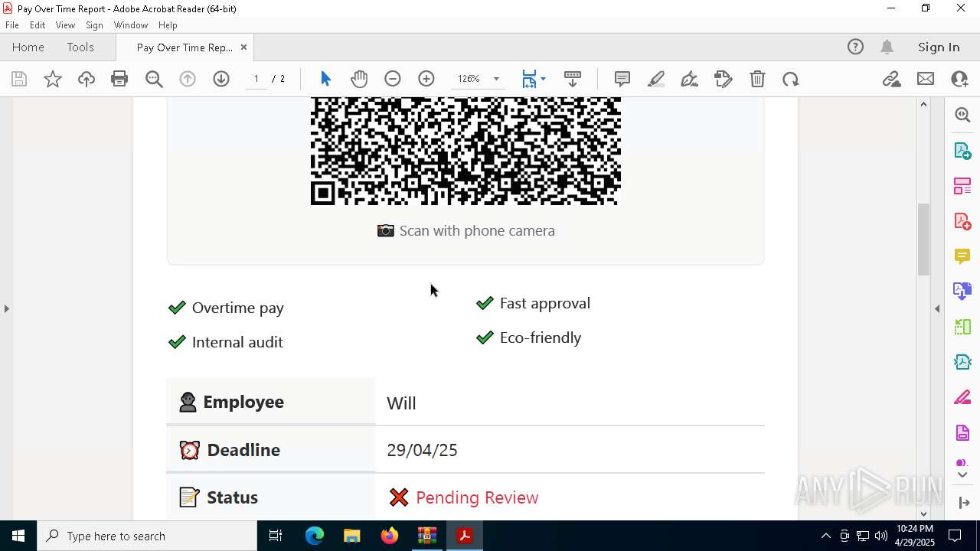Close the Pay Over Time Report tab
980x551 pixels.
[243, 47]
